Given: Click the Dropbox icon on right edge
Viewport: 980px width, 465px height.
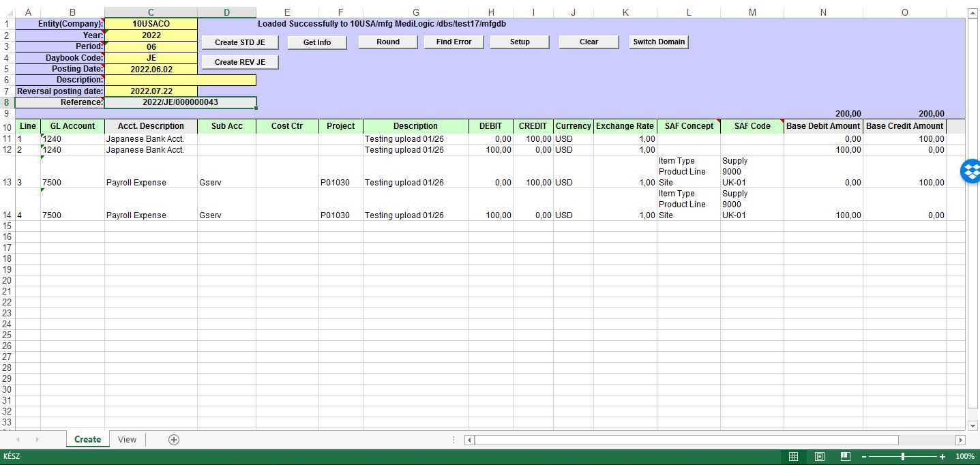Looking at the screenshot, I should pos(971,171).
